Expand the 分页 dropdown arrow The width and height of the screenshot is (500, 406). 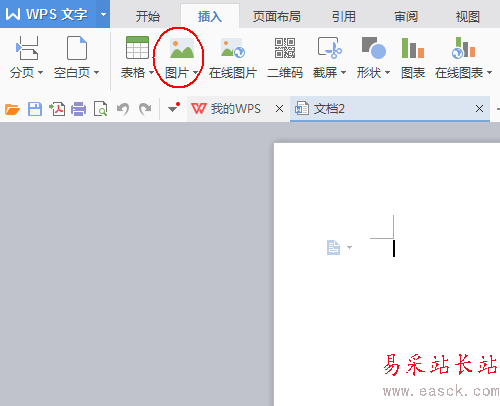coord(40,72)
